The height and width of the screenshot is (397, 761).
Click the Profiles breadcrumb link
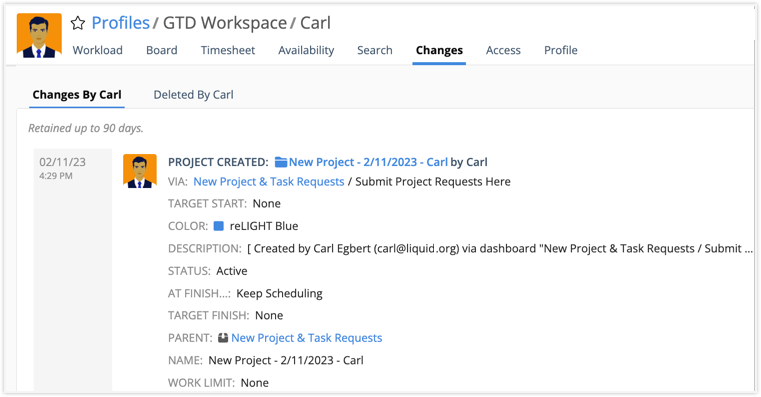point(120,23)
